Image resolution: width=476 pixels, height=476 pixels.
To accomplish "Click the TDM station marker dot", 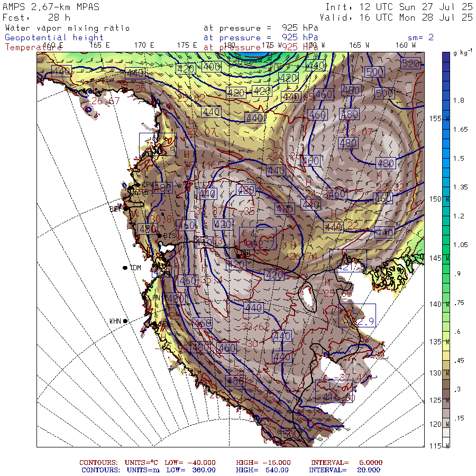I will 125,268.
